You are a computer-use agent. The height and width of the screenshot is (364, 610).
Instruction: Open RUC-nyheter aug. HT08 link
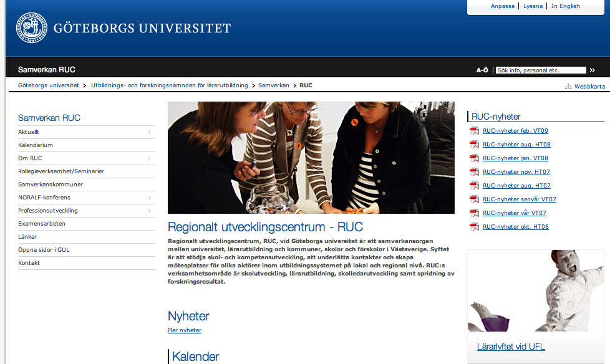(x=516, y=144)
